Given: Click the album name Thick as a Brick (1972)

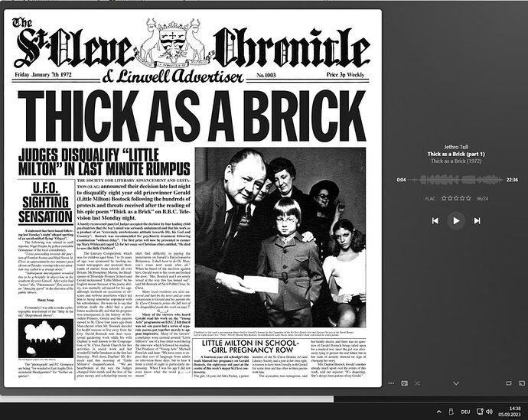Looking at the screenshot, I should point(456,161).
